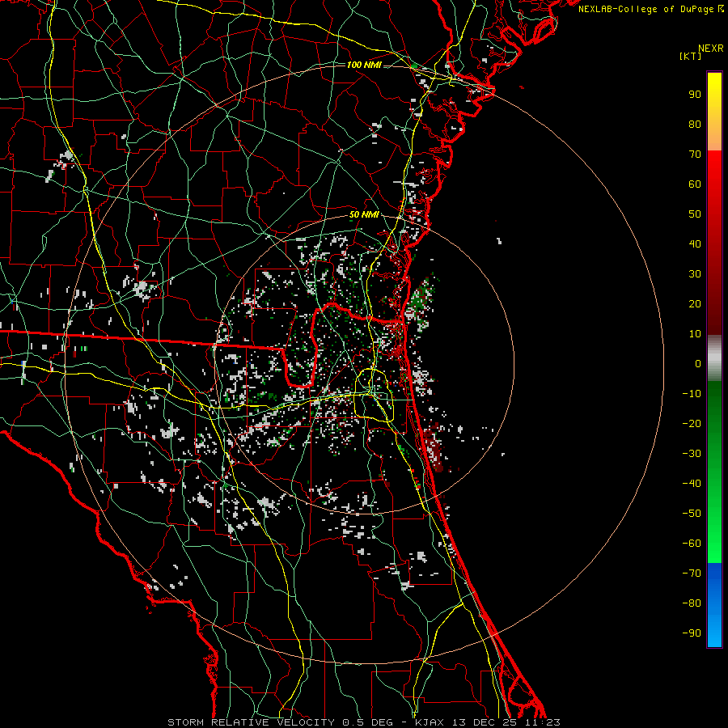Click the -80 knots scale label
Image resolution: width=728 pixels, height=728 pixels.
pos(692,603)
